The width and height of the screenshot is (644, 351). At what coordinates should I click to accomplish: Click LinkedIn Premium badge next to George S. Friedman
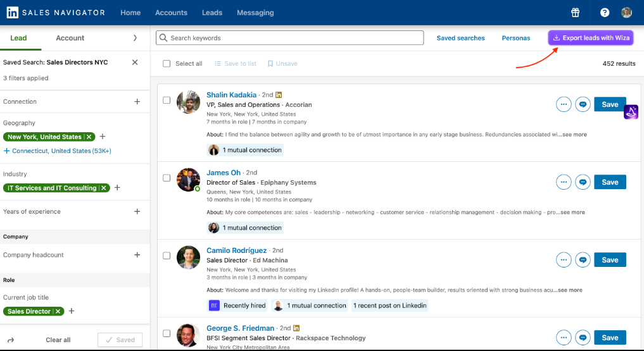(296, 328)
